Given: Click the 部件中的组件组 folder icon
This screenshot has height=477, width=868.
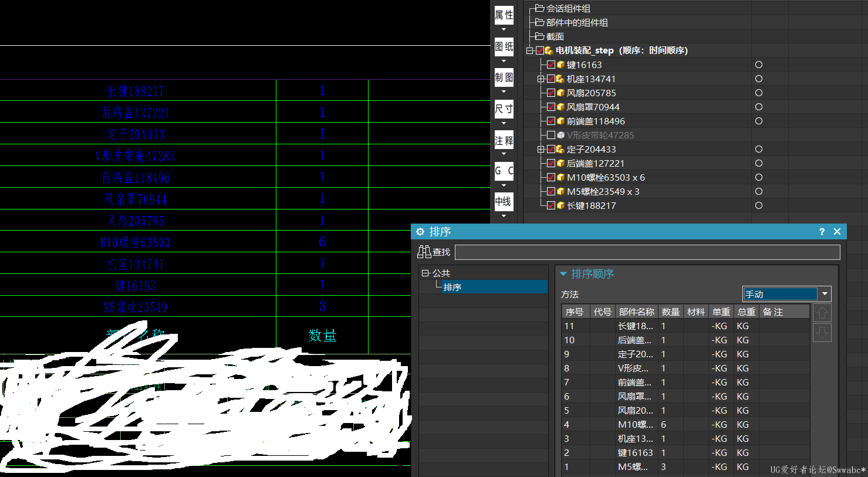Looking at the screenshot, I should pos(539,22).
